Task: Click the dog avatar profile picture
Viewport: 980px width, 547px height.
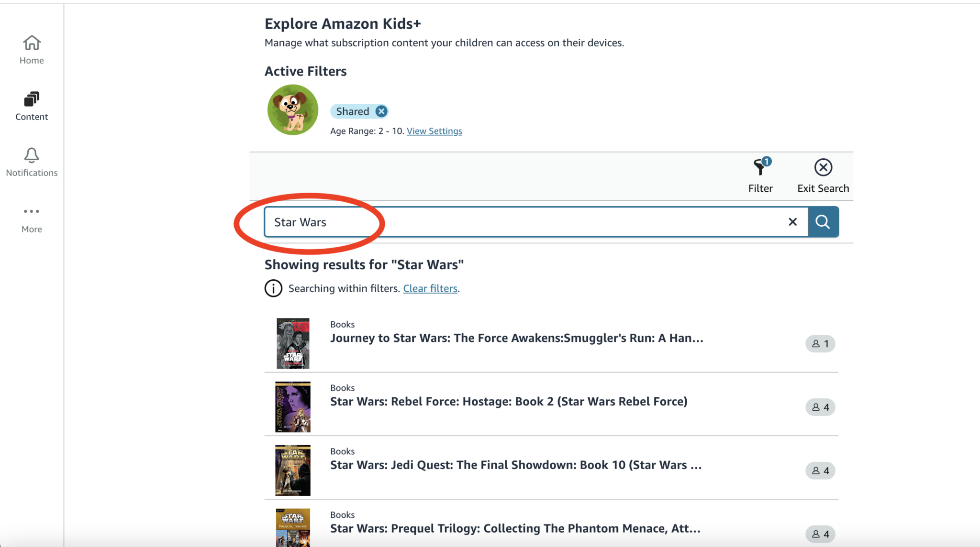Action: pos(292,109)
